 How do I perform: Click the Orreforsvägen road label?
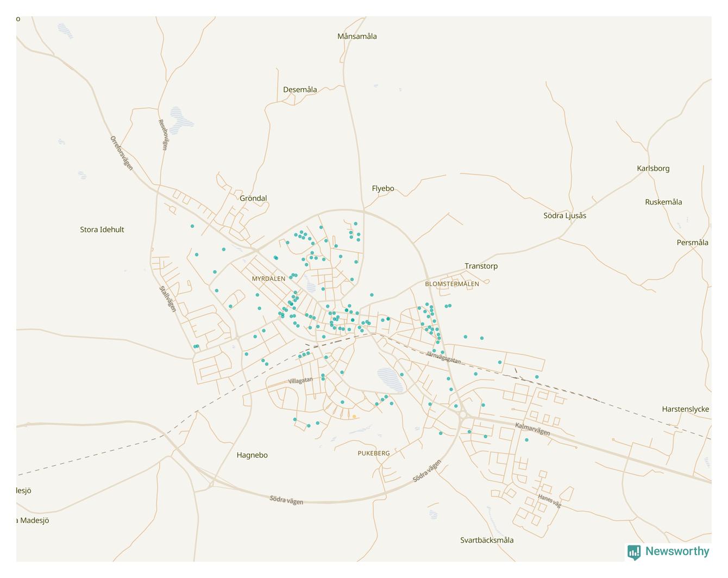coord(122,153)
